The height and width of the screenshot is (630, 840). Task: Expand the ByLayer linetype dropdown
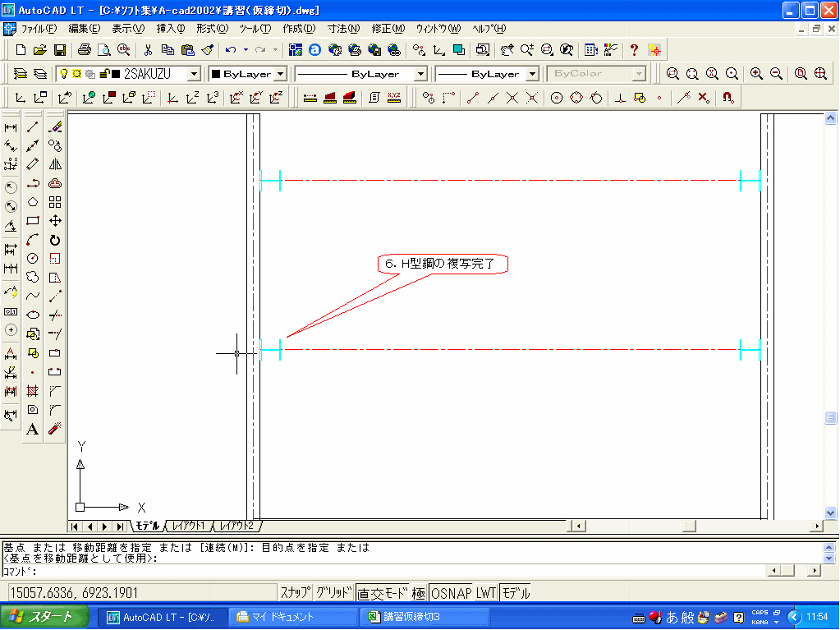pyautogui.click(x=421, y=74)
